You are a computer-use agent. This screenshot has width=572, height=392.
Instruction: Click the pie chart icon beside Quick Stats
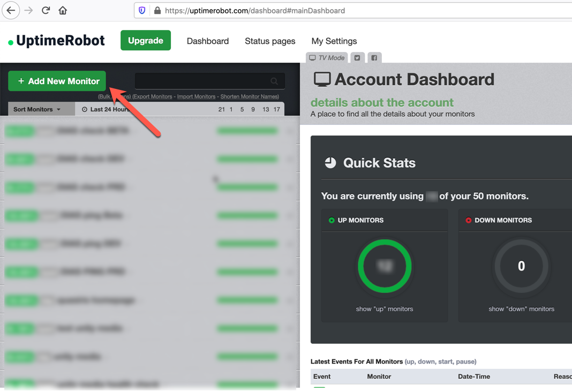tap(330, 163)
